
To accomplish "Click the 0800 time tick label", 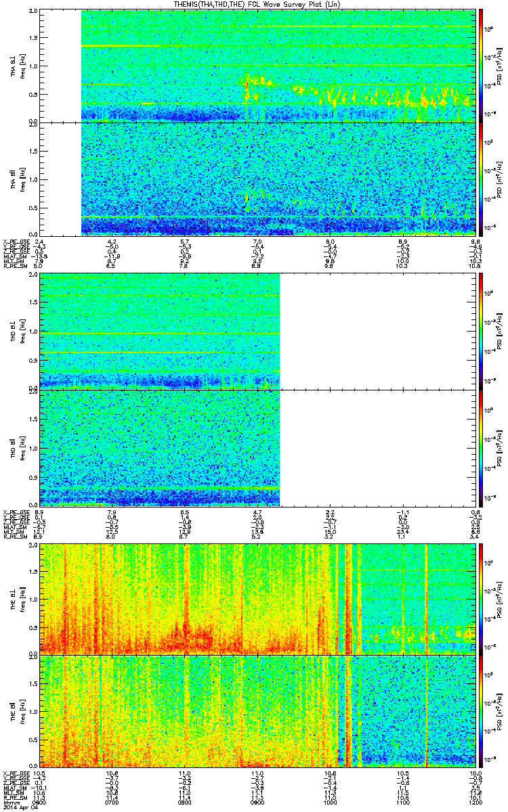I will 185,802.
